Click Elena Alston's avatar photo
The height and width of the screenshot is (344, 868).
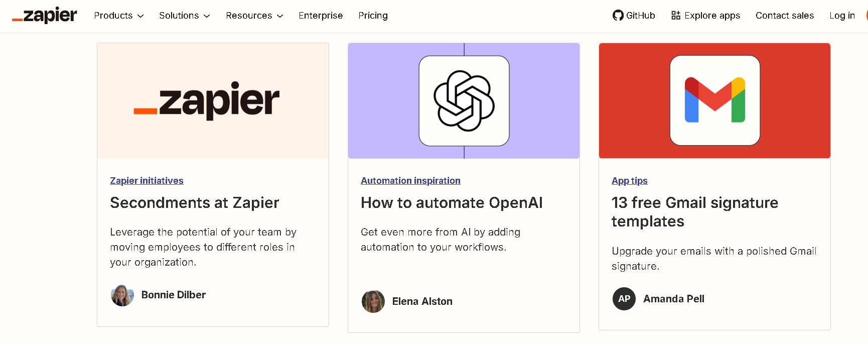point(373,301)
